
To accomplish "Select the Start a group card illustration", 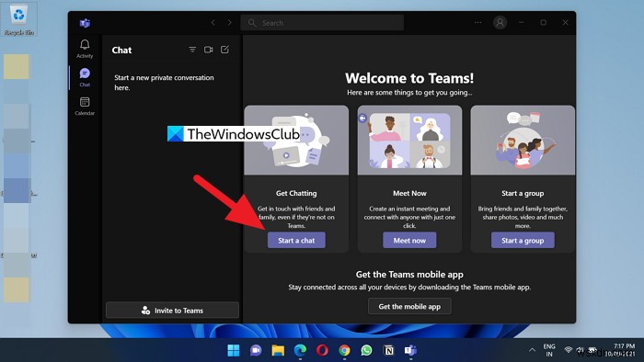I will click(x=523, y=141).
